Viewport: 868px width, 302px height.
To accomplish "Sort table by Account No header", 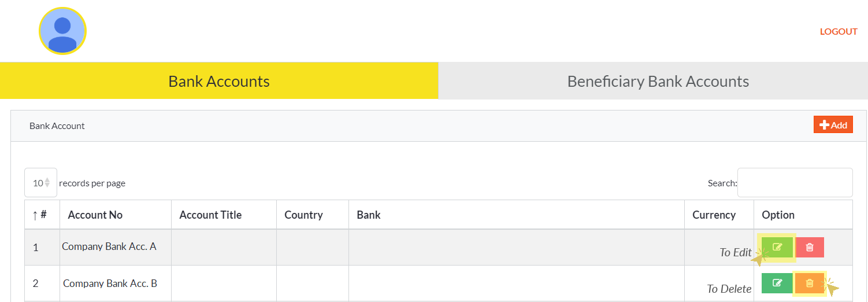I will 95,215.
